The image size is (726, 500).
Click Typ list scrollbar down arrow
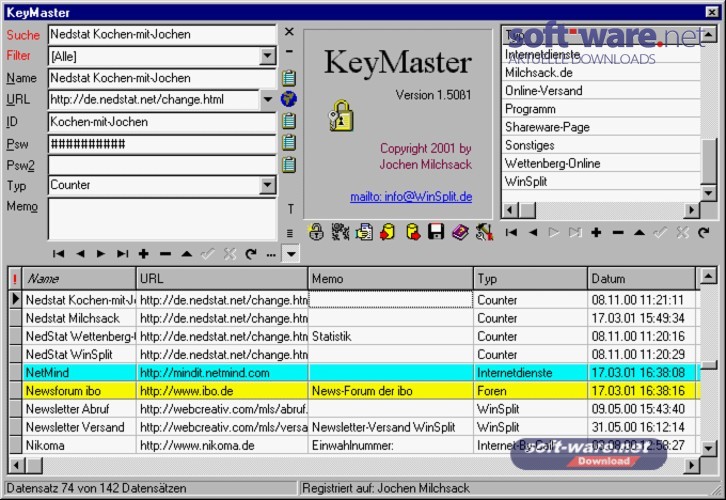tap(708, 193)
